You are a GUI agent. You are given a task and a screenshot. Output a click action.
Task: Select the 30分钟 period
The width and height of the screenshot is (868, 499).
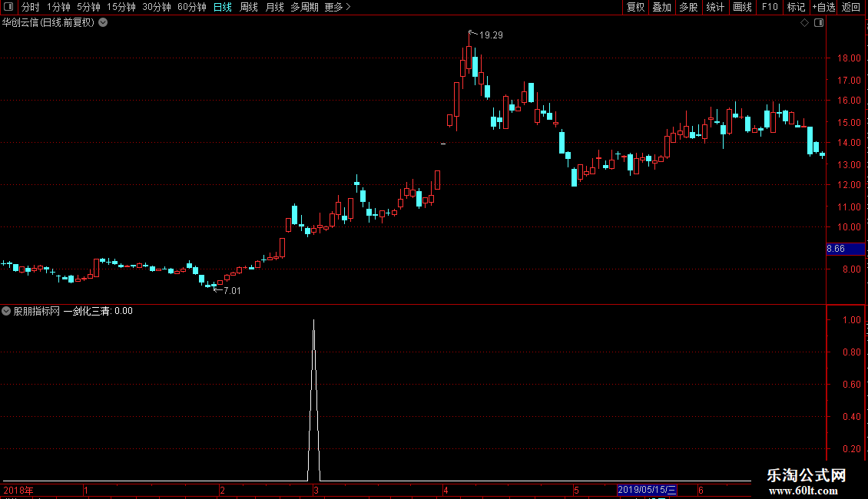pos(157,7)
